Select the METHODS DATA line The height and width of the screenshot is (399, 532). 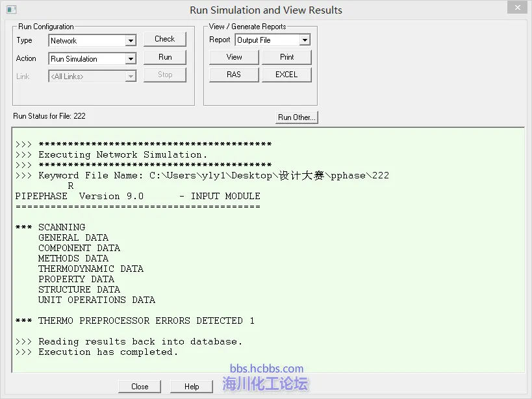[x=73, y=258]
